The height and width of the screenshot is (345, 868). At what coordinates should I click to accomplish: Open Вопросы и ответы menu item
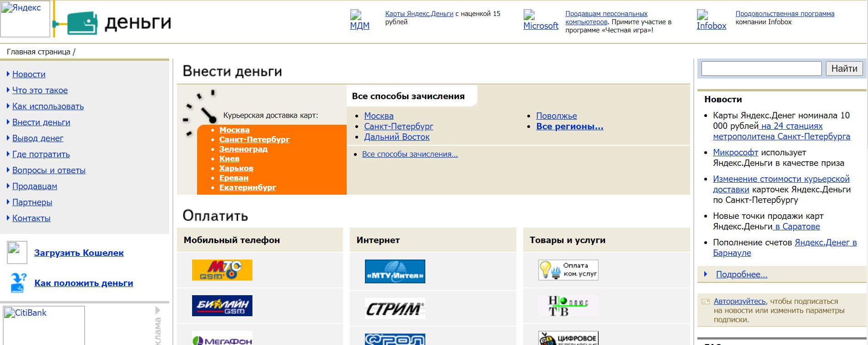click(x=49, y=170)
